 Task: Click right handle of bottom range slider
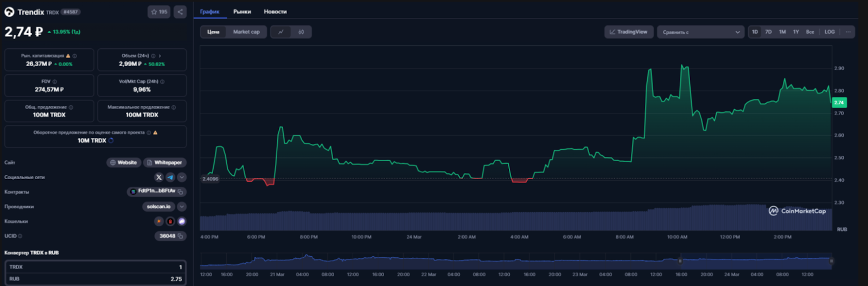tap(831, 261)
